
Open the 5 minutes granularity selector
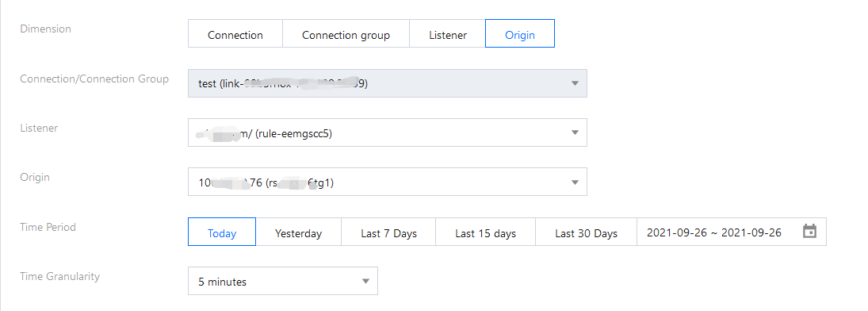point(283,281)
